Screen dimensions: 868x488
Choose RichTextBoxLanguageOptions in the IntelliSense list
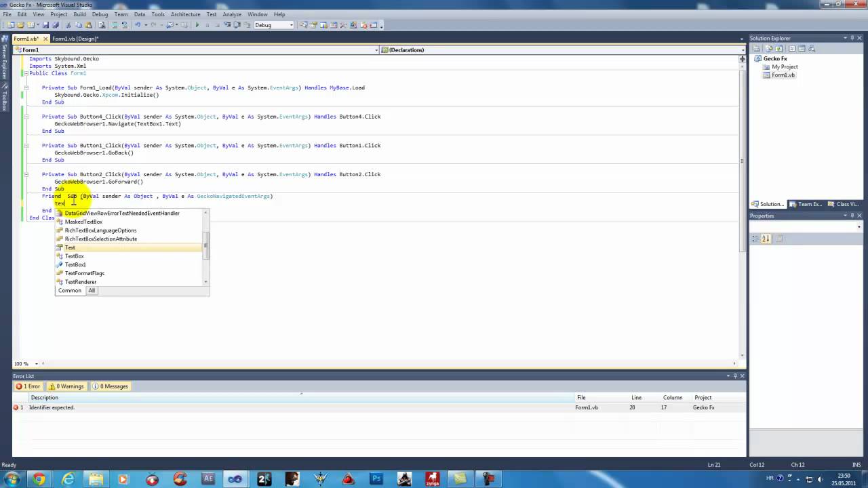(x=130, y=230)
